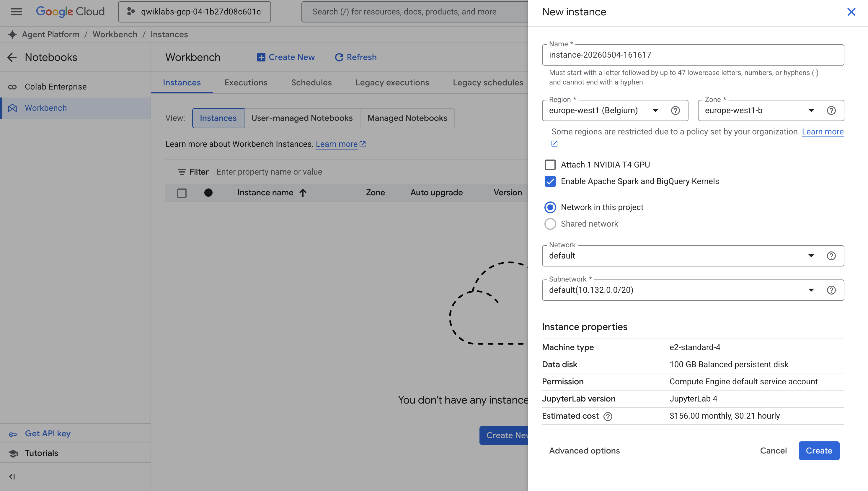This screenshot has height=491, width=868.
Task: Click the Agent Platform sparkle icon
Action: pos(12,34)
